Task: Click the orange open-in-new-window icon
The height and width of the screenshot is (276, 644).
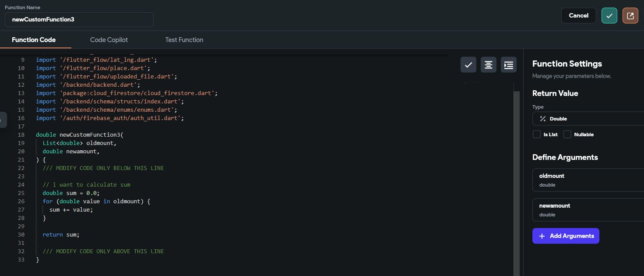Action: 630,16
